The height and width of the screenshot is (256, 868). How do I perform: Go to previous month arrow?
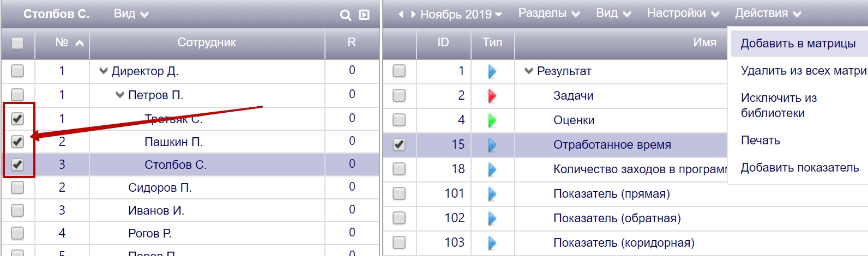click(401, 14)
